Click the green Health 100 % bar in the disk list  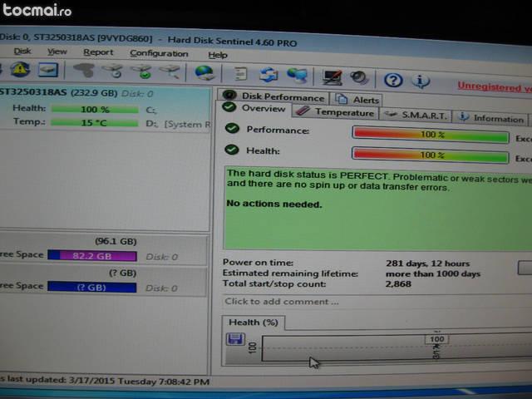coord(95,110)
